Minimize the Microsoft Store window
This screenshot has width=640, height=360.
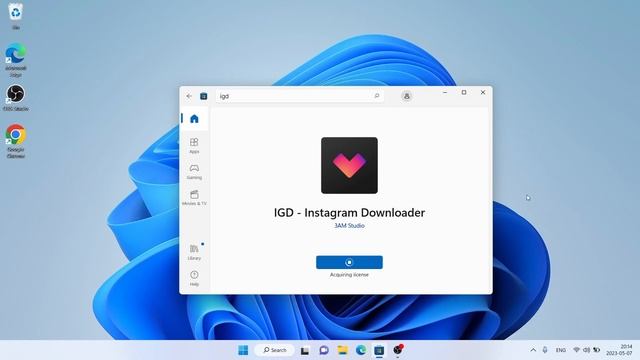click(445, 93)
